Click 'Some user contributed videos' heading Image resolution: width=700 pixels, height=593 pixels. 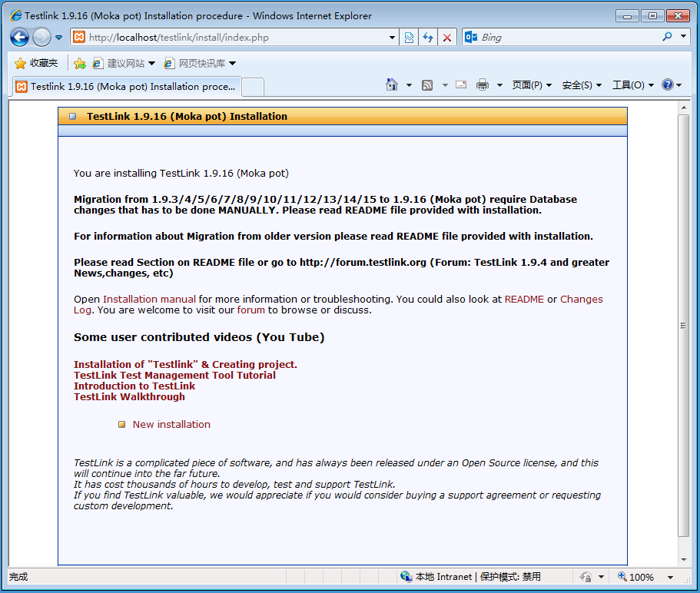tap(199, 337)
